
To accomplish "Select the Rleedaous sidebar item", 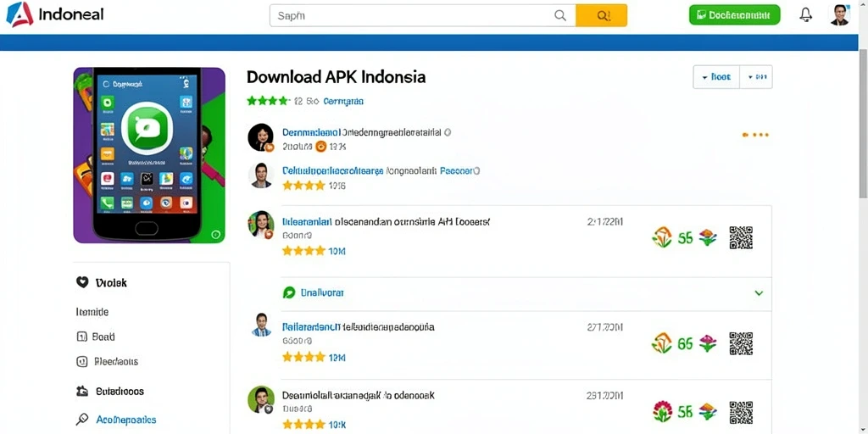I will tap(107, 361).
